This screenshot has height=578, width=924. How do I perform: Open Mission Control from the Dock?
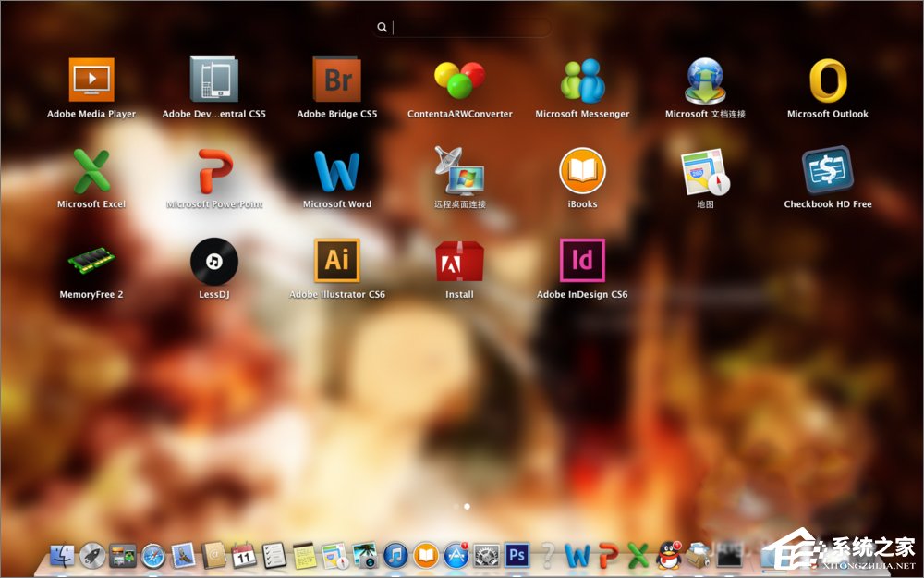[x=123, y=556]
